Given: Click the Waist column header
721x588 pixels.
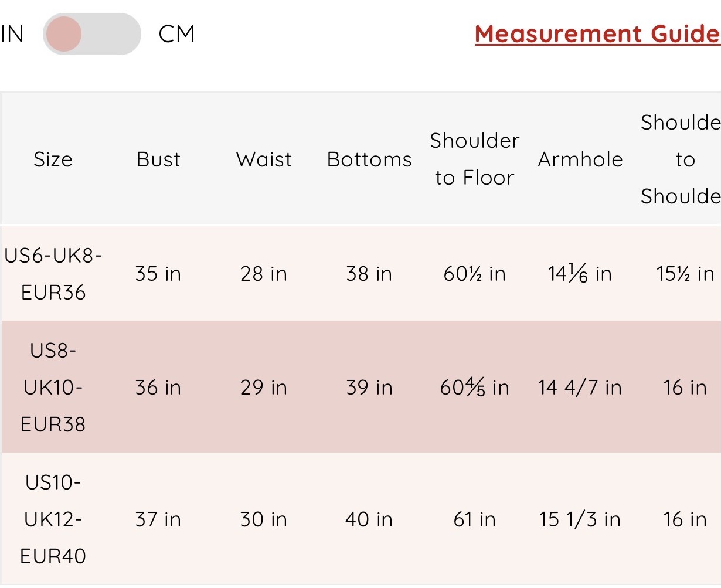Looking at the screenshot, I should point(264,159).
